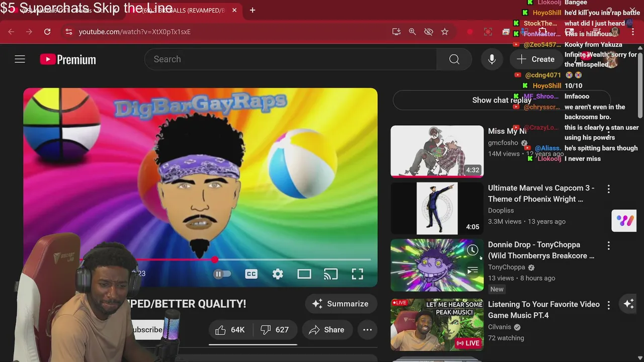Image resolution: width=644 pixels, height=362 pixels.
Task: Click the YouTube search box
Action: click(x=291, y=59)
